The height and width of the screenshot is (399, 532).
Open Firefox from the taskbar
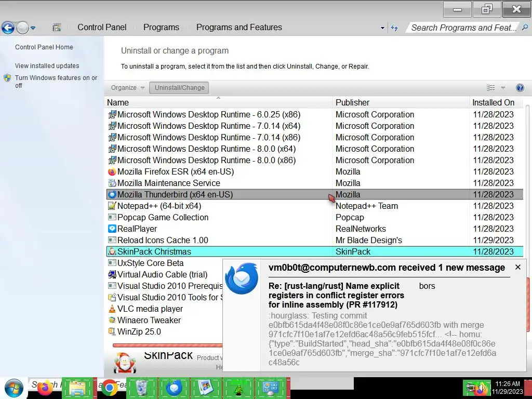pyautogui.click(x=45, y=388)
